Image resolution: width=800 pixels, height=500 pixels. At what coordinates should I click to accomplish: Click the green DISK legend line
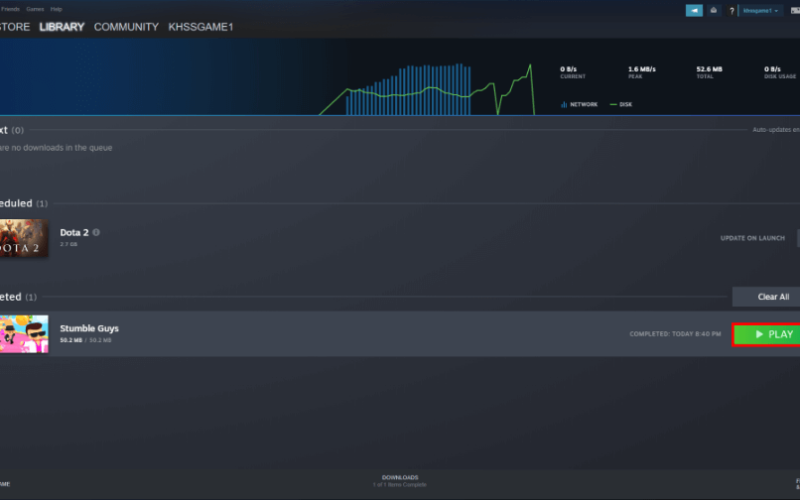613,104
